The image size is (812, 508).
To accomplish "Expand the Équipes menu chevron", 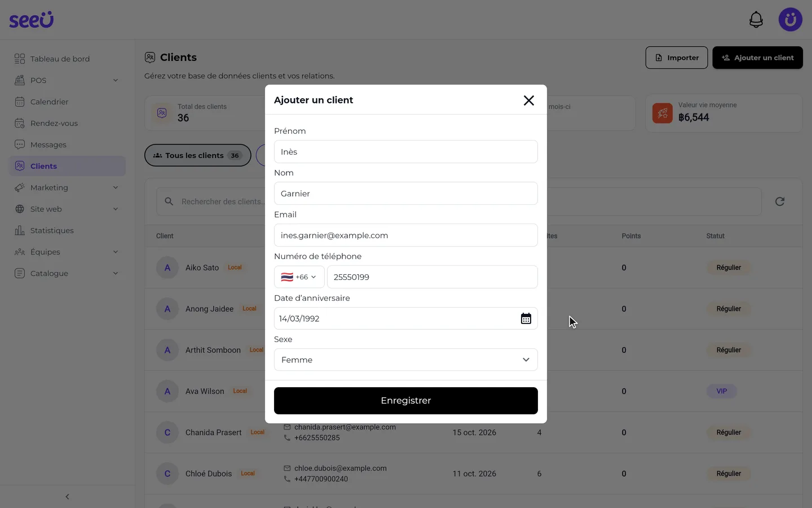I will pyautogui.click(x=116, y=252).
